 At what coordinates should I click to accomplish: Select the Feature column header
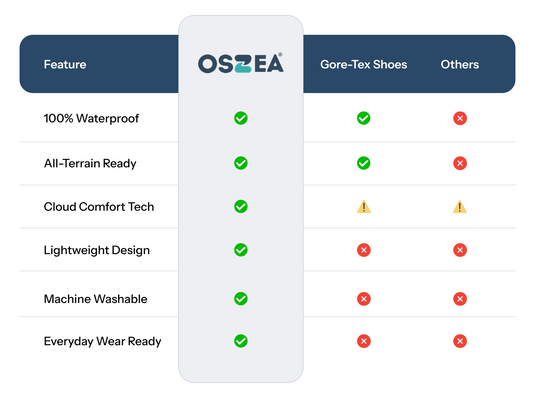65,65
